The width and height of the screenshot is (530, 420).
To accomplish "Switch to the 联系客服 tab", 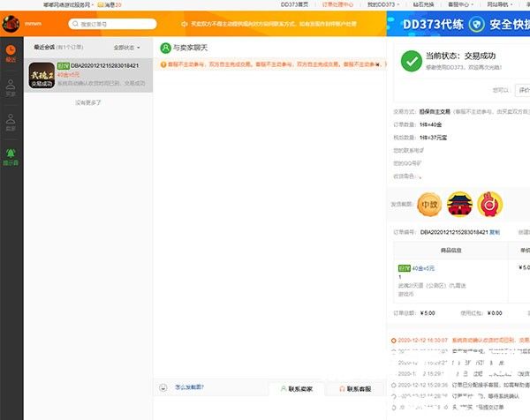I will tap(354, 388).
